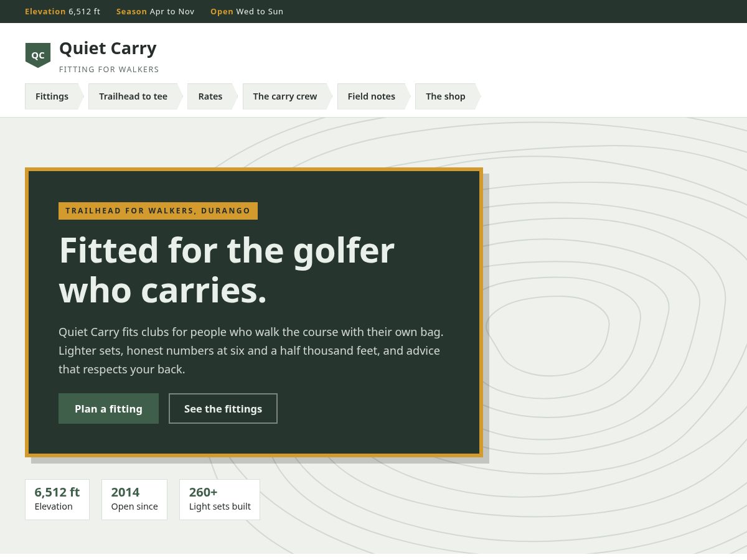The image size is (747, 560).
Task: Click the Fitting for Walkers tagline
Action: tap(109, 70)
